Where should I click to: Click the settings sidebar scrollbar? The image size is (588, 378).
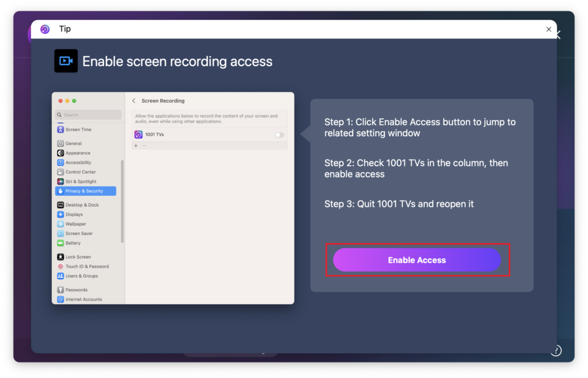point(122,201)
